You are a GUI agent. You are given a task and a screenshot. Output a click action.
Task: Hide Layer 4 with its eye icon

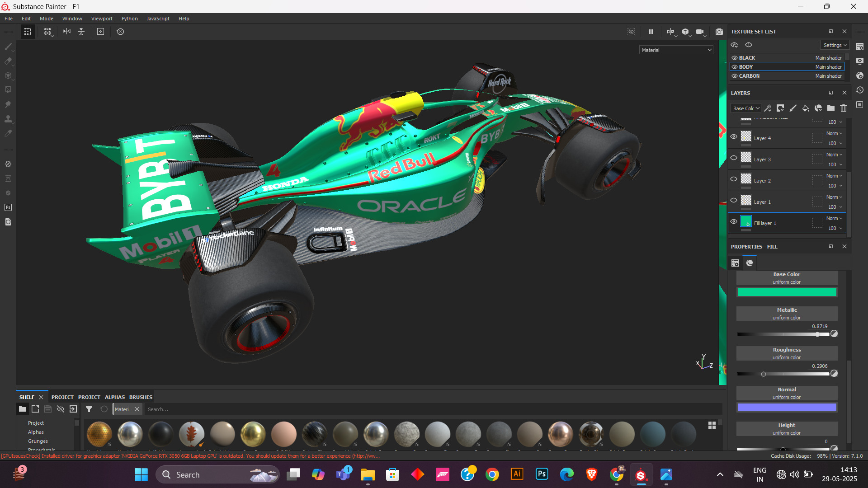tap(734, 136)
